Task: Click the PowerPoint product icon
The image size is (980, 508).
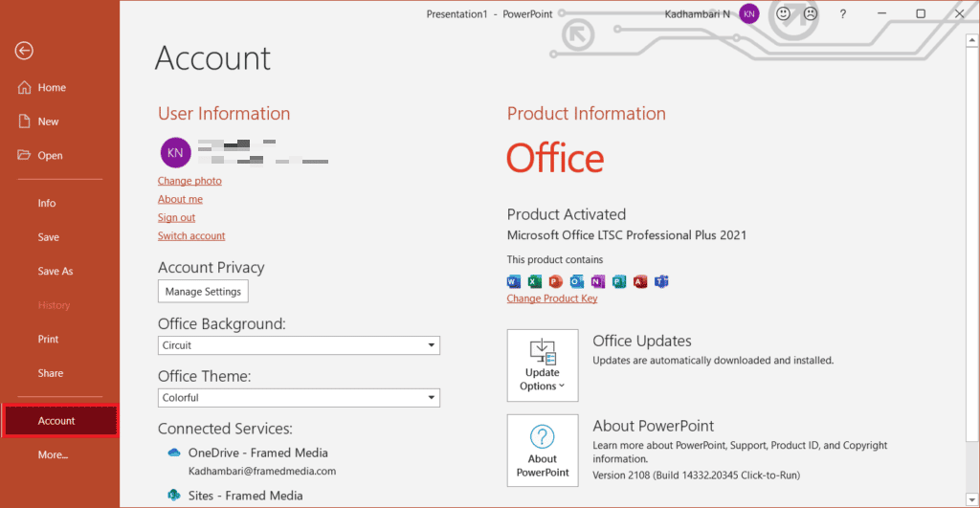Action: coord(556,281)
